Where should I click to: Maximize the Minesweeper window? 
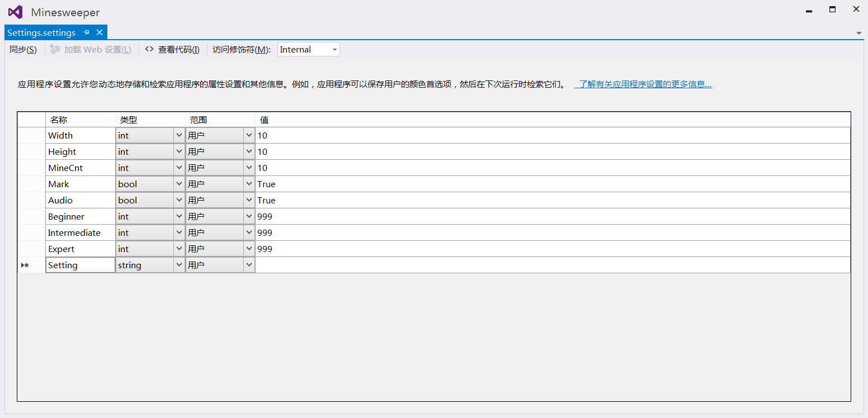(832, 9)
